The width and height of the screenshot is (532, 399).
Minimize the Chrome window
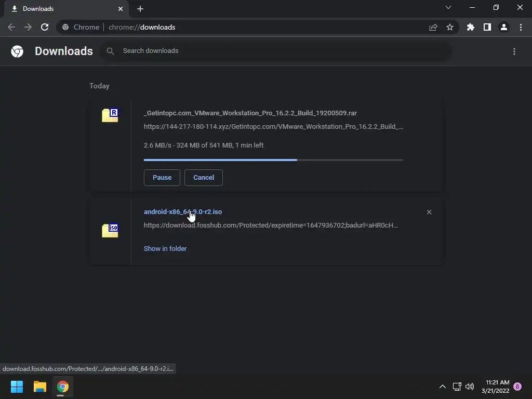click(x=472, y=7)
